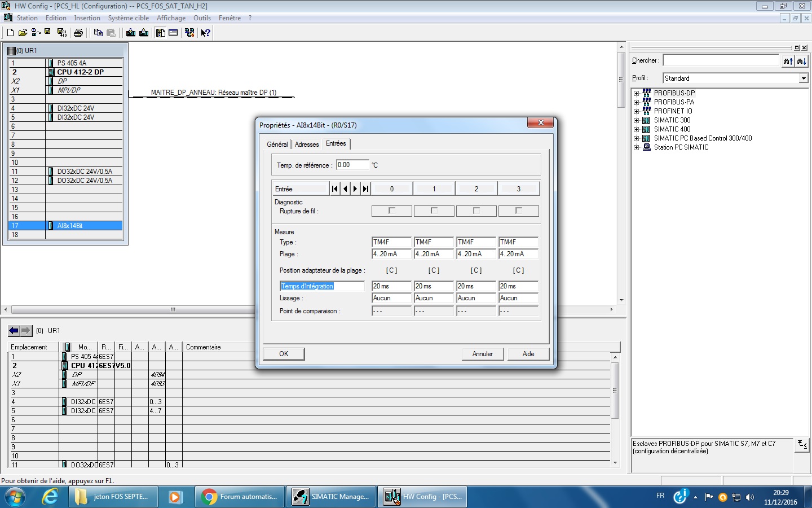This screenshot has width=812, height=508.
Task: Tick Rupture de fil checkbox for channel 3
Action: [518, 211]
